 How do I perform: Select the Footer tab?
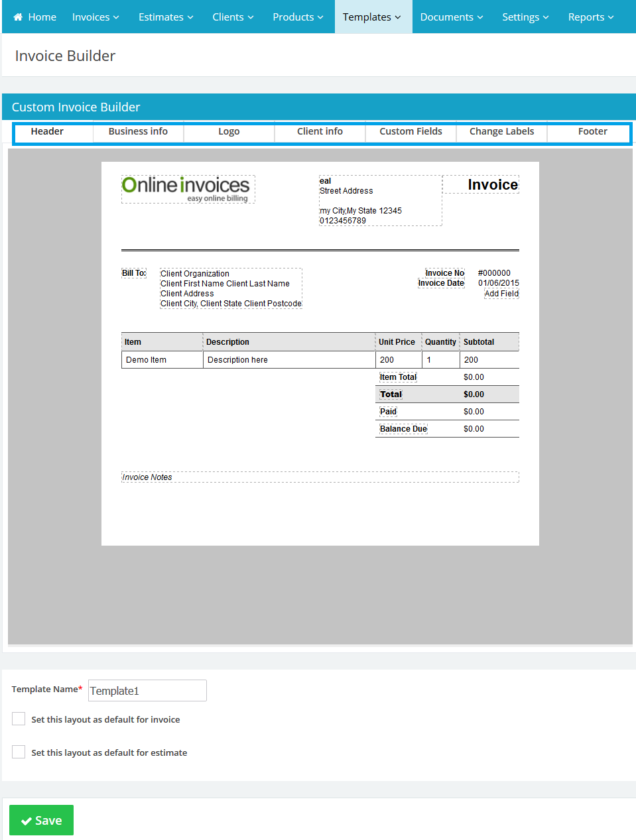592,131
